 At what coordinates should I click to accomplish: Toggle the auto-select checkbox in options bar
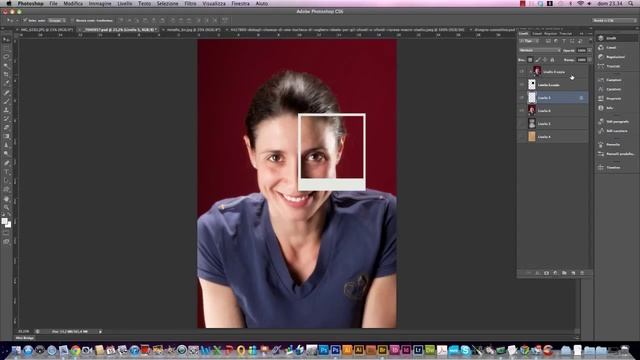[25, 20]
